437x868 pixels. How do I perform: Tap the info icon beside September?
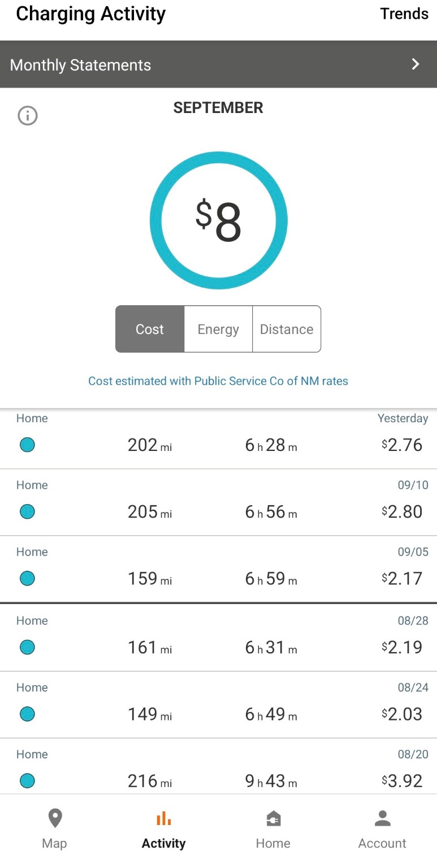[28, 116]
